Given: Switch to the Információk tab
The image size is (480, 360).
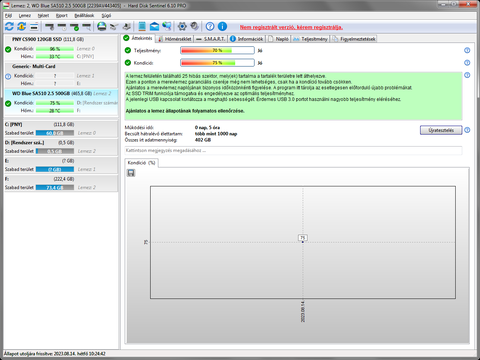Looking at the screenshot, I should pyautogui.click(x=247, y=39).
